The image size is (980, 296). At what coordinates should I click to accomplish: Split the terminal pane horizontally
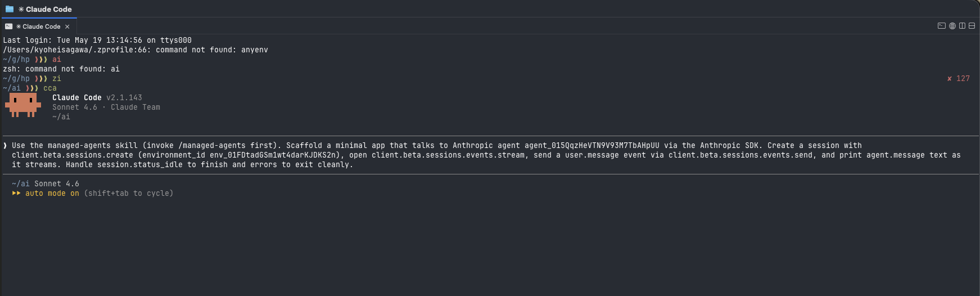tap(972, 26)
